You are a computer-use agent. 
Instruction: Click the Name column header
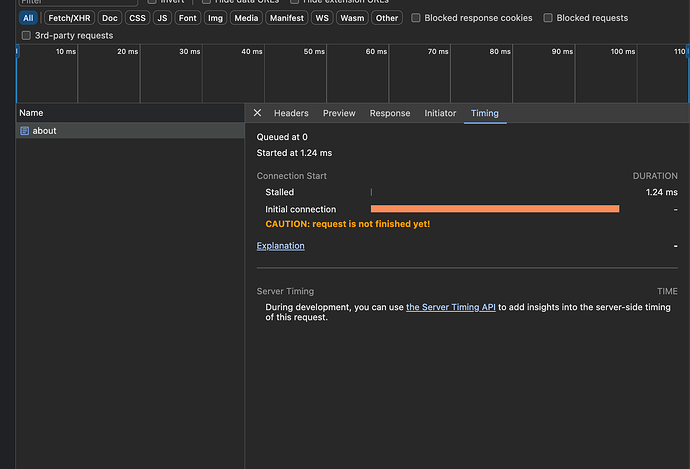coord(31,113)
